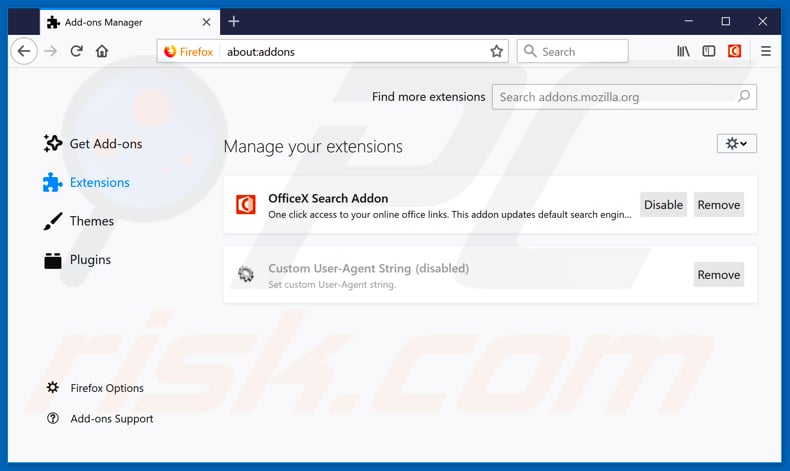Select Extensions in the sidebar

[x=87, y=182]
